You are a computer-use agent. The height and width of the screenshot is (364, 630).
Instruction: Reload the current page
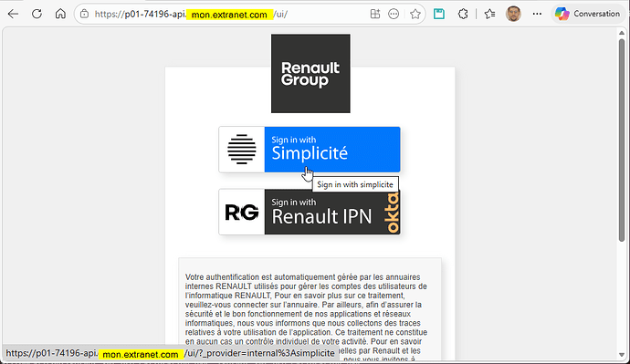tap(37, 14)
